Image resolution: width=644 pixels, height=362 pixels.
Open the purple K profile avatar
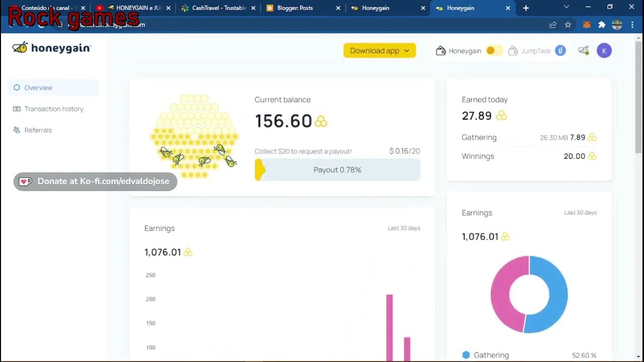[x=604, y=50]
